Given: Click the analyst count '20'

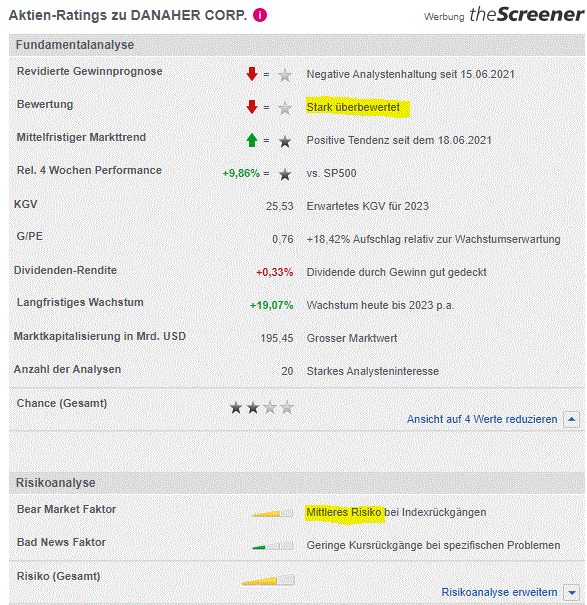Looking at the screenshot, I should [287, 371].
